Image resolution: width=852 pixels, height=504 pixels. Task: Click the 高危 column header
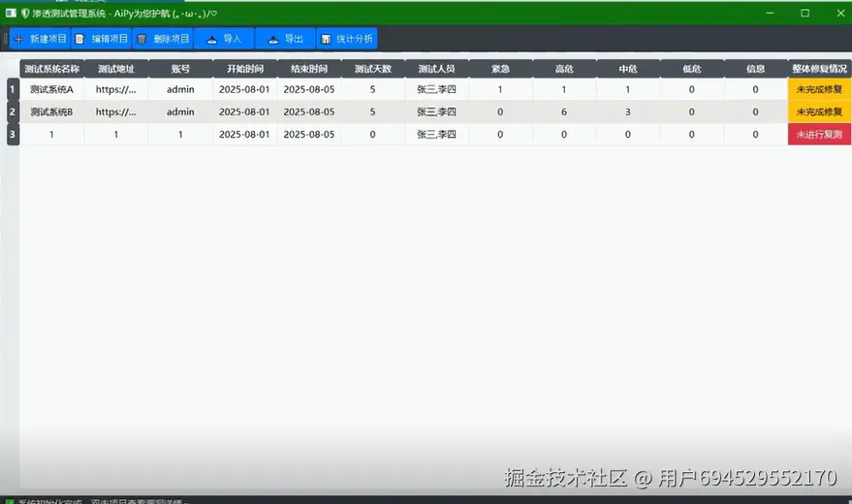(x=564, y=69)
